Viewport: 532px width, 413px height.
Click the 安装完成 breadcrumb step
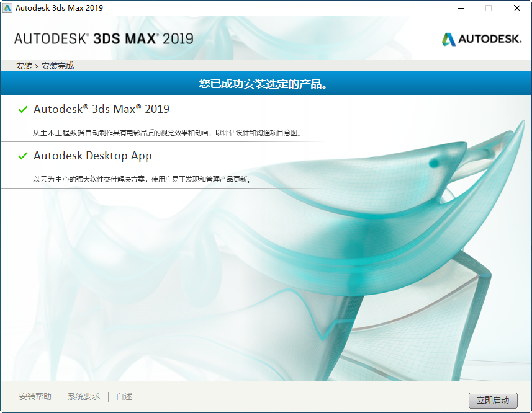(x=58, y=66)
